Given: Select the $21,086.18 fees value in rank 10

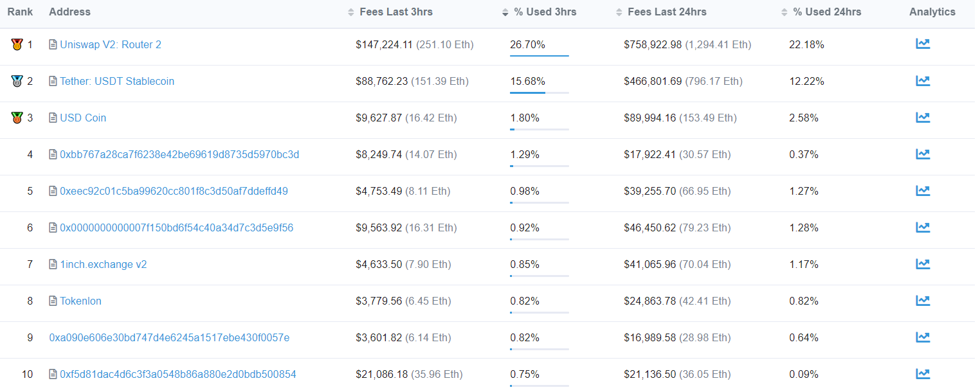Looking at the screenshot, I should [x=382, y=374].
